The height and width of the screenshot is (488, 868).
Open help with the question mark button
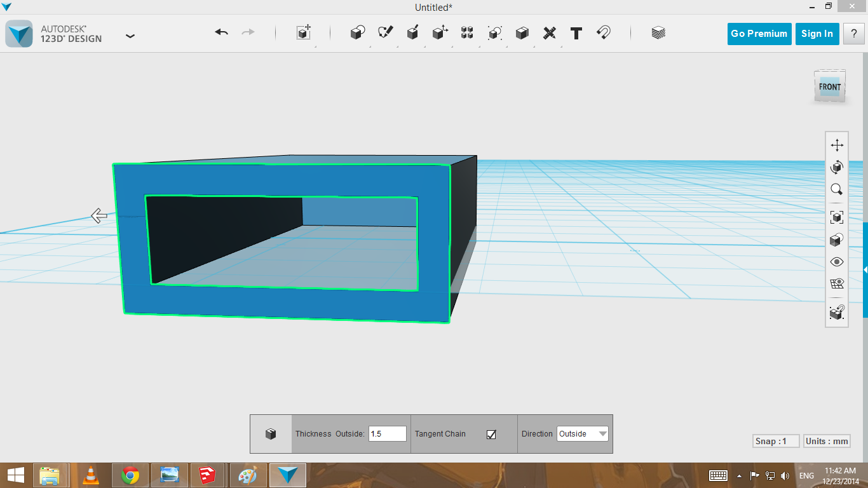point(853,34)
